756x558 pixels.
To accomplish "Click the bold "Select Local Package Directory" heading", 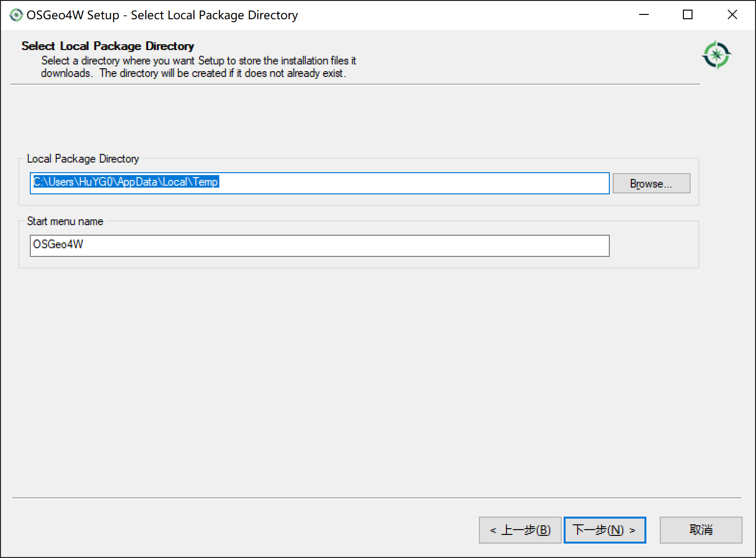I will 108,46.
